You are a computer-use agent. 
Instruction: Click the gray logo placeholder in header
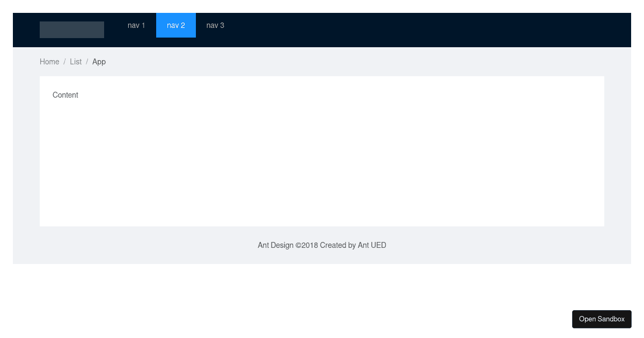click(72, 30)
